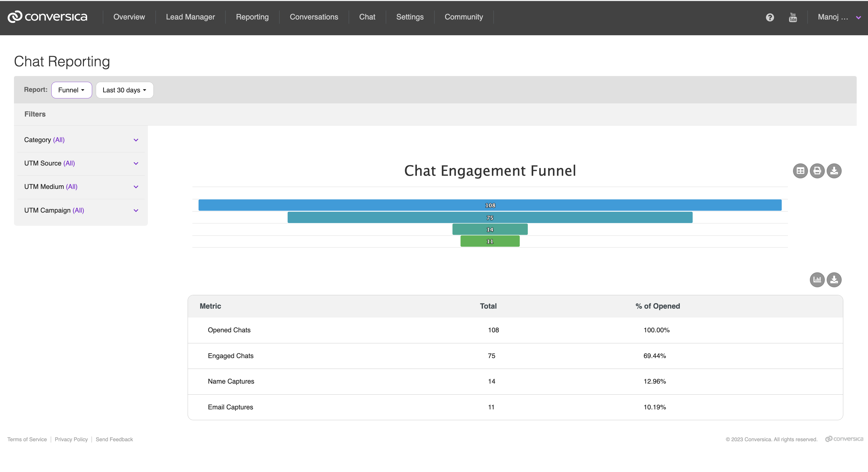Open the Funnel report dropdown
This screenshot has height=472, width=868.
click(x=71, y=90)
